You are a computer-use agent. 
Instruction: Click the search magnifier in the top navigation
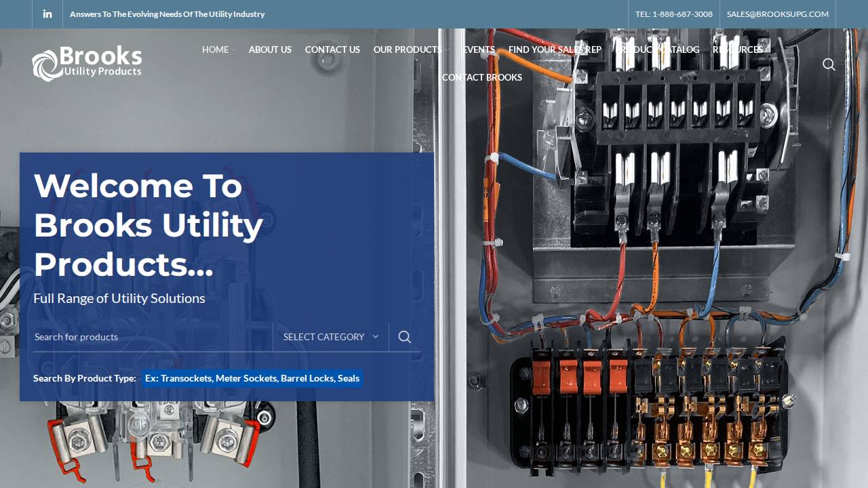click(829, 64)
